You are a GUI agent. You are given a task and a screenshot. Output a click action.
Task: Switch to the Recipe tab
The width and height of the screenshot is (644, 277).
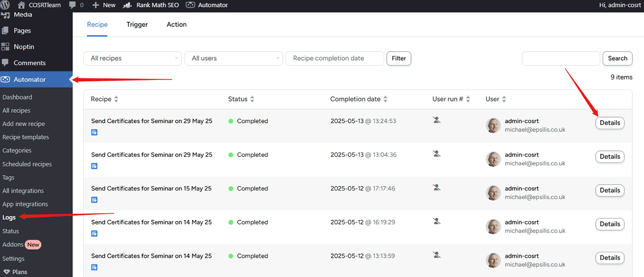[97, 25]
